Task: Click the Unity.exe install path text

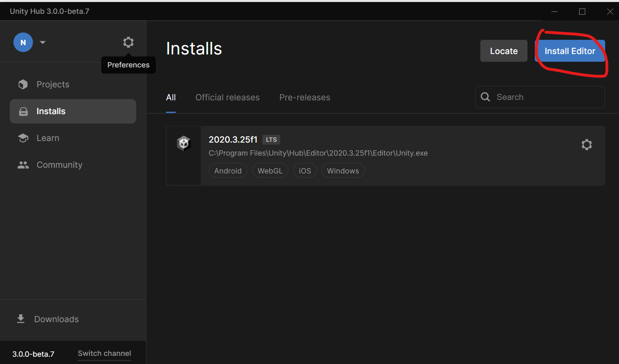Action: (318, 153)
